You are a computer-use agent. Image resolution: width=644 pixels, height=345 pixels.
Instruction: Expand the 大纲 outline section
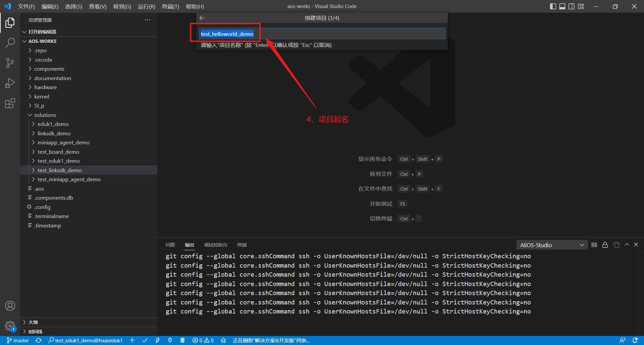pos(89,322)
